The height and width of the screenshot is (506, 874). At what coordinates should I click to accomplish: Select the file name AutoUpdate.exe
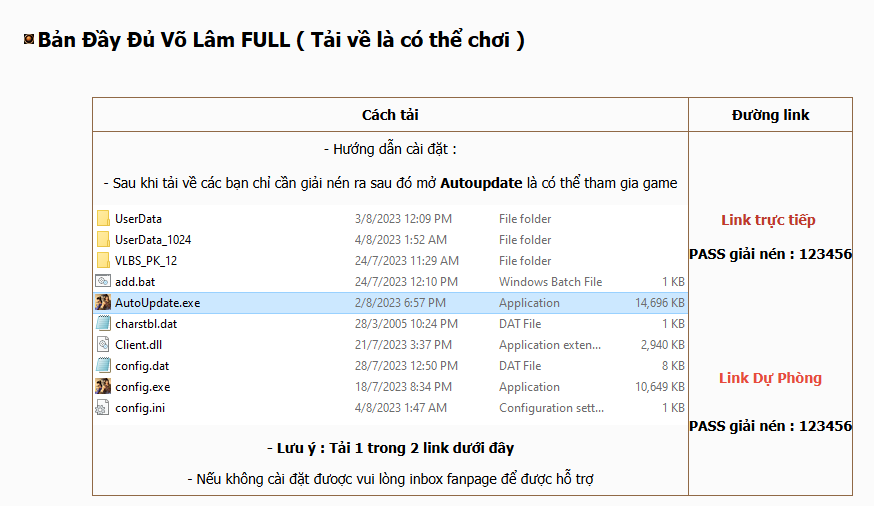click(x=157, y=303)
